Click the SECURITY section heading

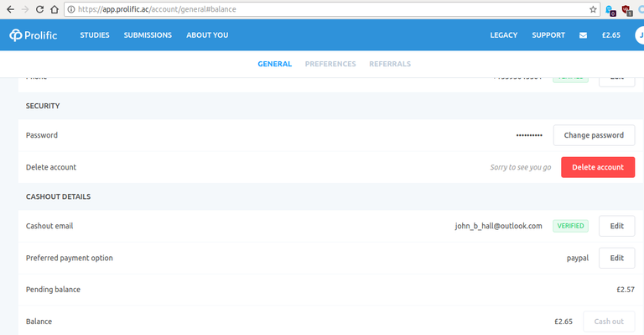[43, 106]
